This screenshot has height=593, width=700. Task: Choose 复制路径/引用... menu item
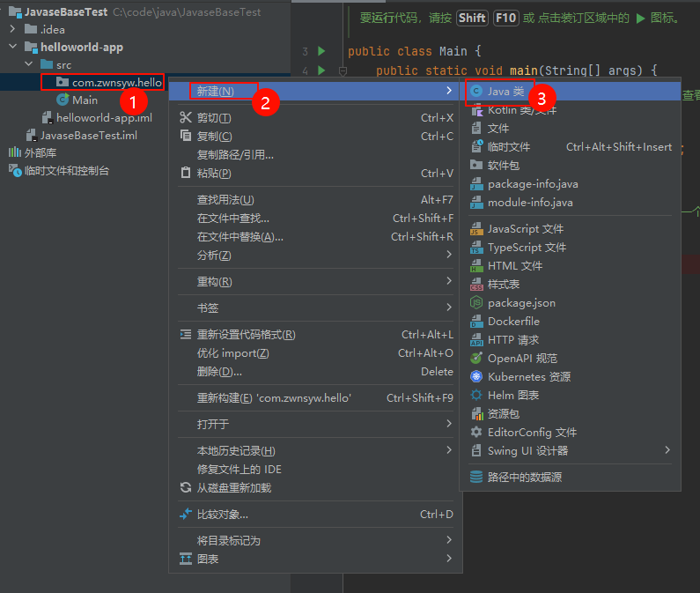point(315,154)
